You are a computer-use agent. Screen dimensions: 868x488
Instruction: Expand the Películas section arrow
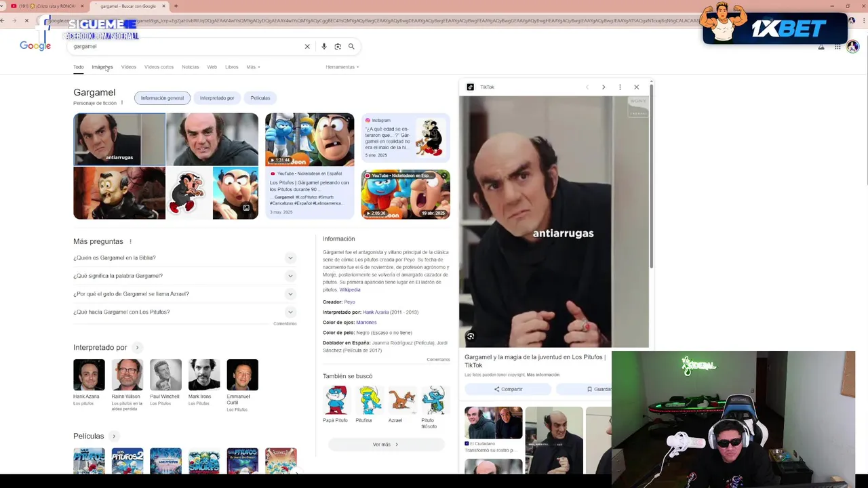click(114, 436)
